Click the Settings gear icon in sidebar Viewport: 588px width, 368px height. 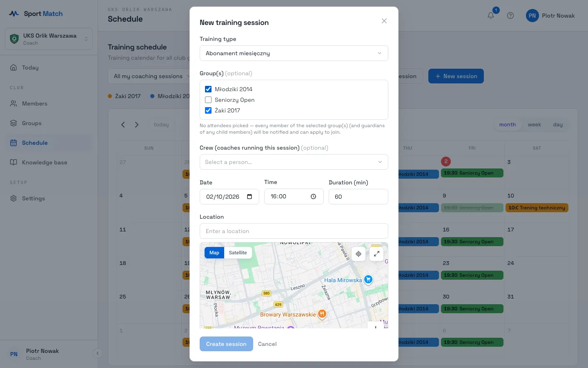pos(13,198)
